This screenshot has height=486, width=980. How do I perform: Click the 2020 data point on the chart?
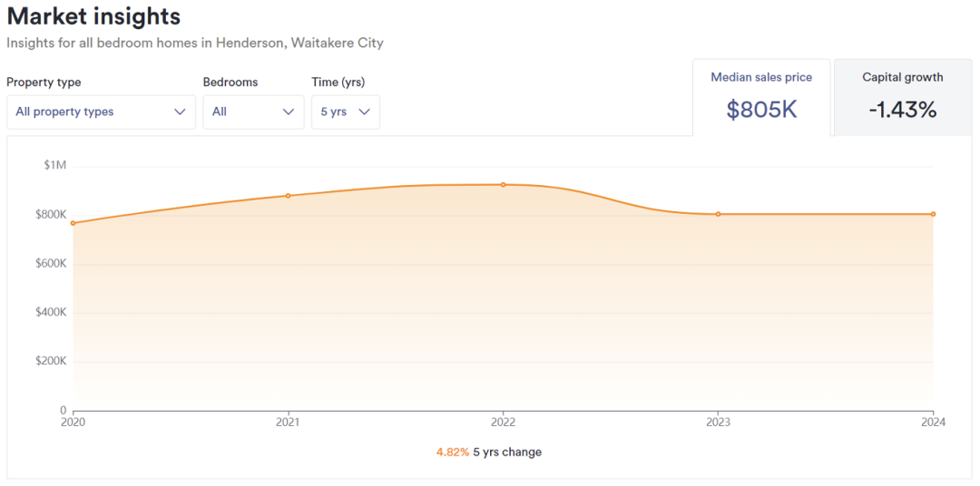(x=73, y=223)
